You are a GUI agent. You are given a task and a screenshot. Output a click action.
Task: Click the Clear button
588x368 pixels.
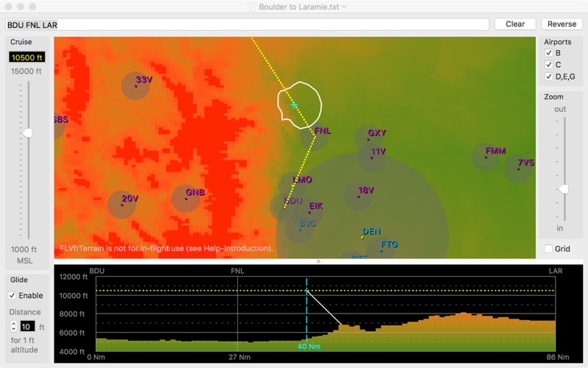click(514, 24)
